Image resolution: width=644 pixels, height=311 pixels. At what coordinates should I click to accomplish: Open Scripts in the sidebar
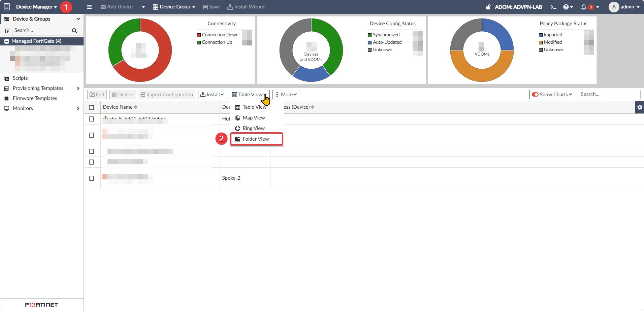pyautogui.click(x=20, y=78)
